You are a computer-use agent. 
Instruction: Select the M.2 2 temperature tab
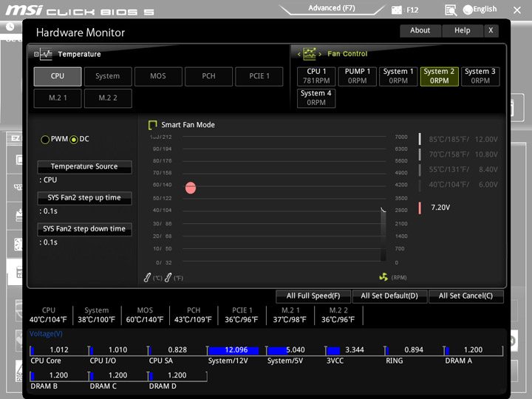click(x=108, y=98)
